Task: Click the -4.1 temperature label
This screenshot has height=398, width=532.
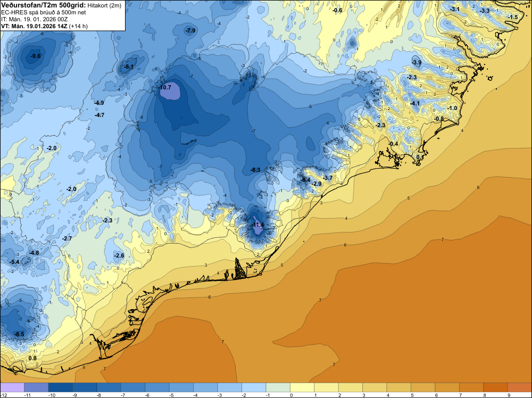Action: pyautogui.click(x=414, y=103)
